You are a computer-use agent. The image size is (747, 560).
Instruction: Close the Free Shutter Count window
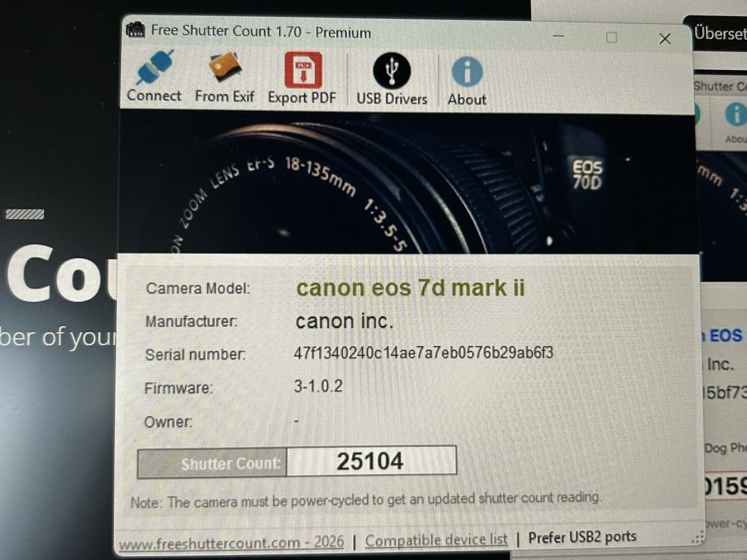[665, 39]
